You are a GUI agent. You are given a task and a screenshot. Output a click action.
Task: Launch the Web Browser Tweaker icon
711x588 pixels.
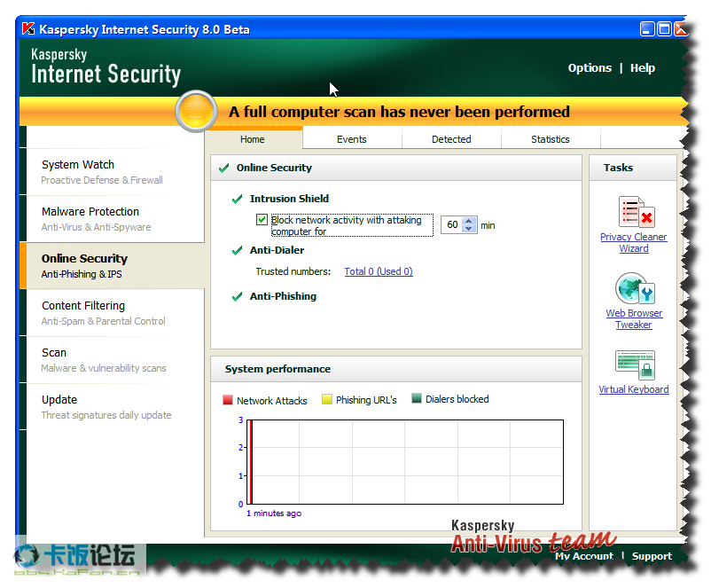click(x=635, y=288)
